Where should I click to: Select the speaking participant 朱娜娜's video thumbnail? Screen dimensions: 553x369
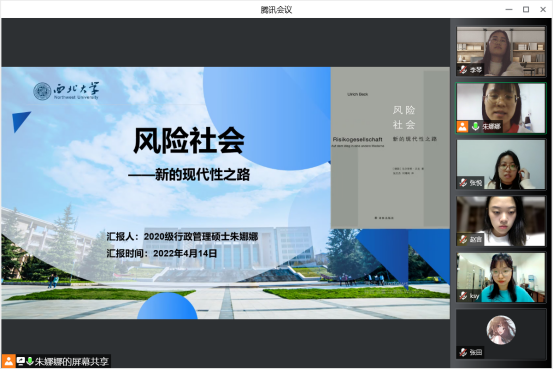(501, 108)
